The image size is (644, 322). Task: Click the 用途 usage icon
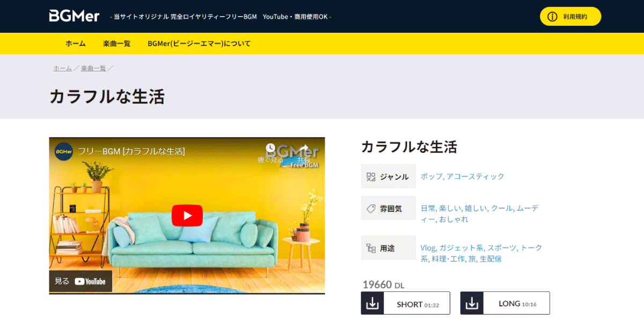tap(370, 248)
